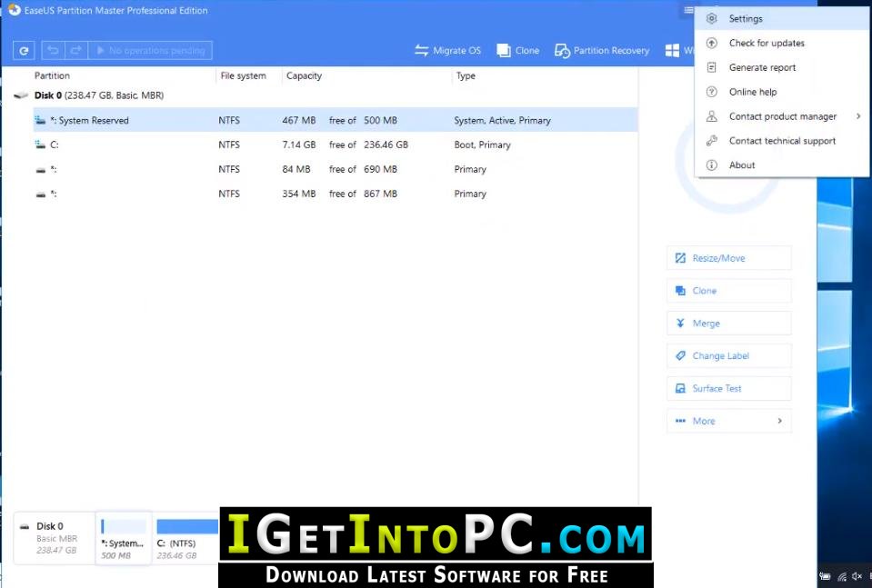
Task: Click the hamburger menu icon in title bar
Action: (688, 10)
